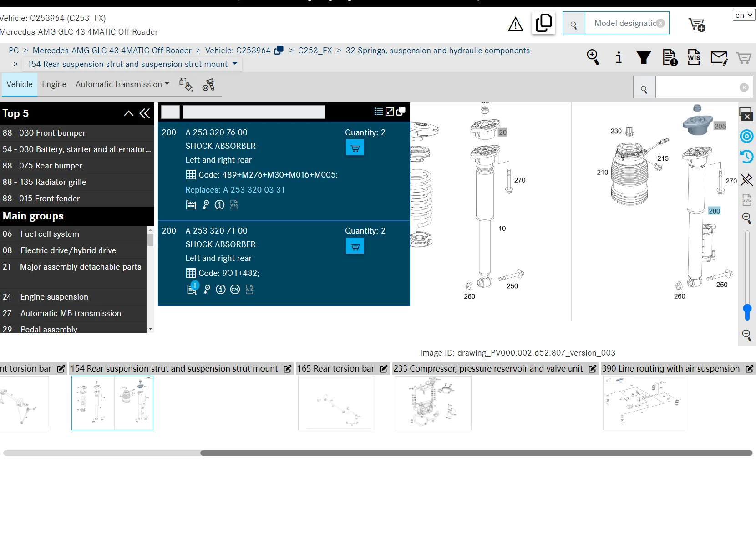Open 88 - 135 Radiator grille
Image resolution: width=756 pixels, height=550 pixels.
(77, 182)
